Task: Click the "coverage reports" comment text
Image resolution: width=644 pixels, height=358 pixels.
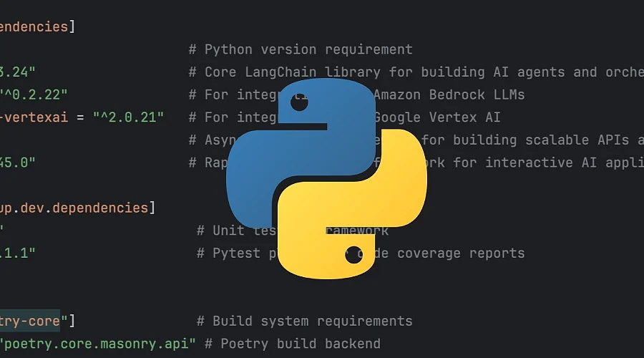Action: [x=461, y=253]
